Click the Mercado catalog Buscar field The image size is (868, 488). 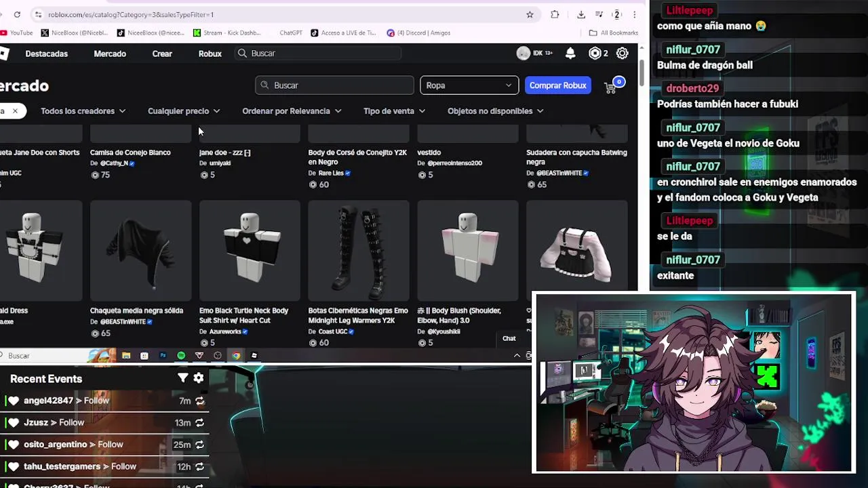tap(334, 85)
